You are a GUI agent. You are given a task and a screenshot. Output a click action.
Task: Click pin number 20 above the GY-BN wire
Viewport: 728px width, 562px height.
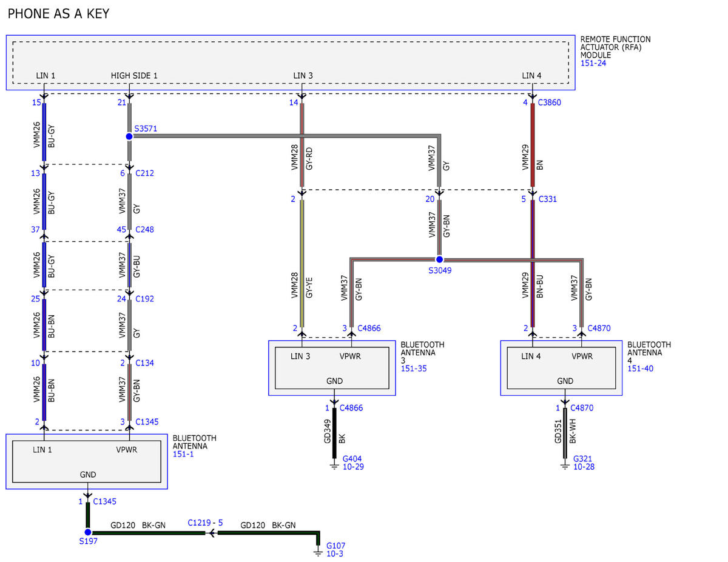coord(431,199)
